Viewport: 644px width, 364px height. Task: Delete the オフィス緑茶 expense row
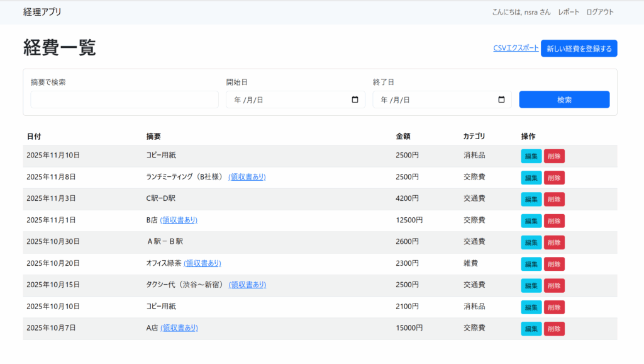[554, 264]
